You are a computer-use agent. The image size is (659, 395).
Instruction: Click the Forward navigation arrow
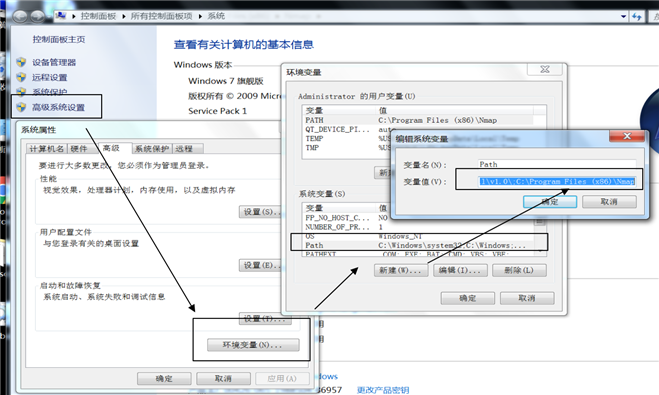click(38, 16)
